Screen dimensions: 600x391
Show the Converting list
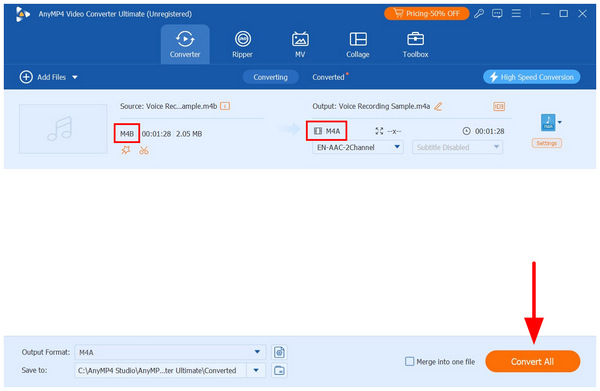click(270, 77)
